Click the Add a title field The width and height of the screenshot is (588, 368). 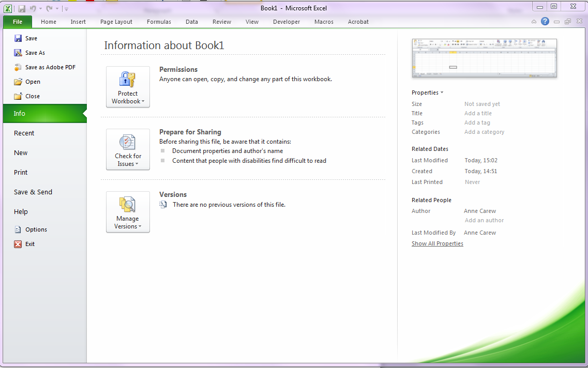[478, 114]
